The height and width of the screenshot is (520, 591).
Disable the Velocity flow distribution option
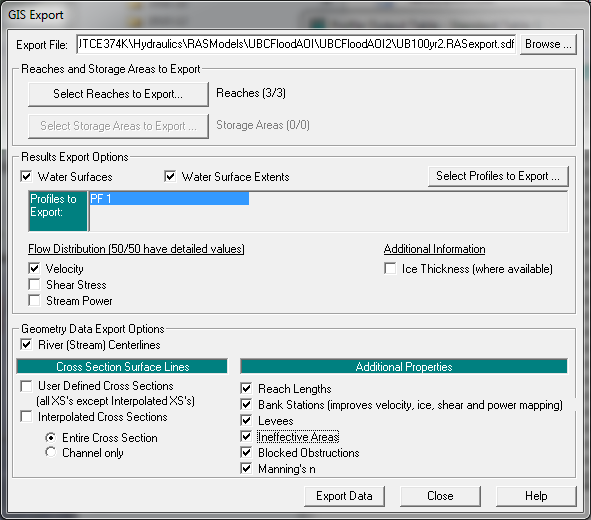coord(34,268)
